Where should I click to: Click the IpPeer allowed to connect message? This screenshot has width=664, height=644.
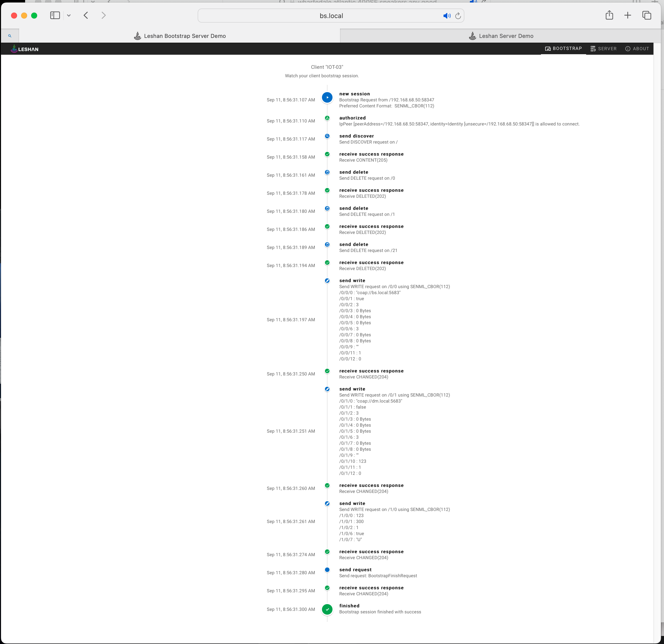coord(459,124)
